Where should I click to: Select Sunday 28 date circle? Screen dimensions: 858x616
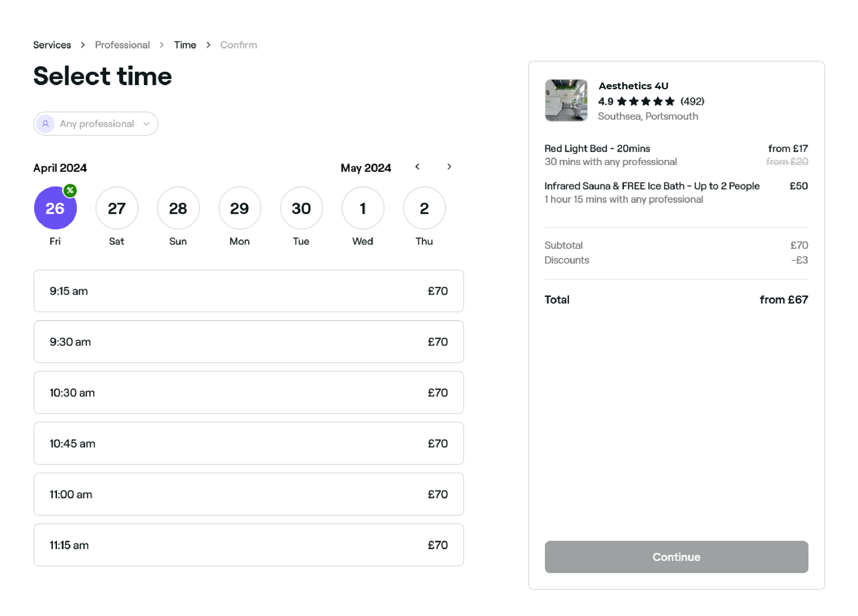click(178, 208)
